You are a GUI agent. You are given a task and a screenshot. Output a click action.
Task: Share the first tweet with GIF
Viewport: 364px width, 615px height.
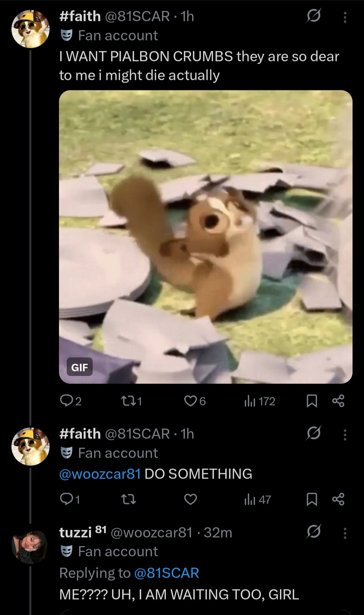click(338, 401)
